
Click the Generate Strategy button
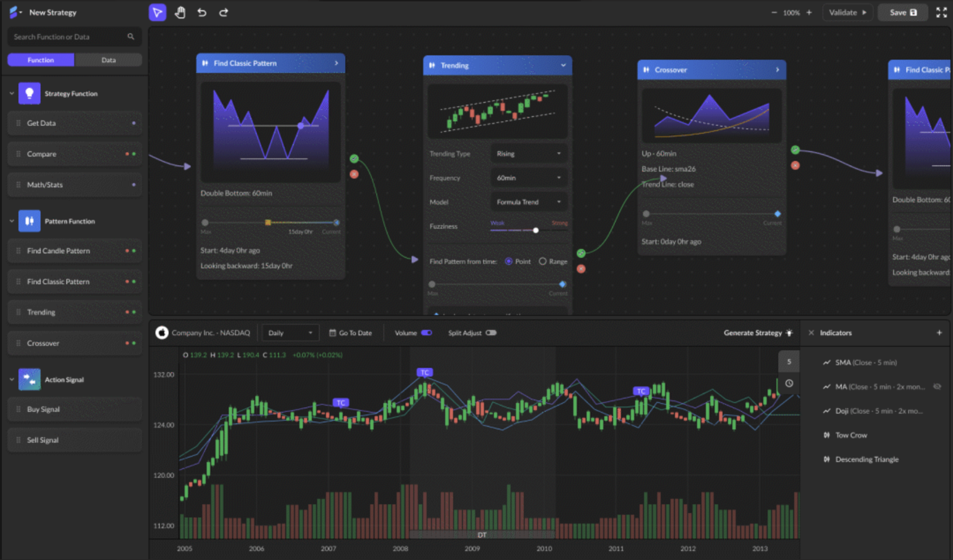point(757,332)
